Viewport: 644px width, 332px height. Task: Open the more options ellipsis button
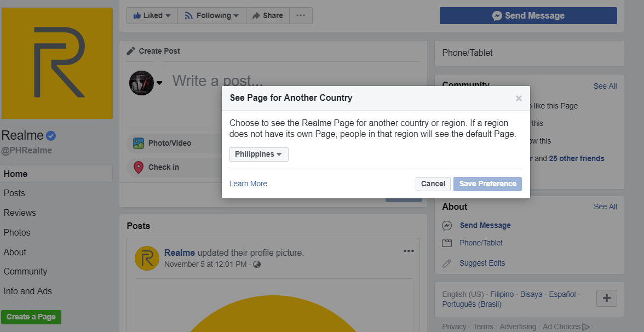pos(301,15)
